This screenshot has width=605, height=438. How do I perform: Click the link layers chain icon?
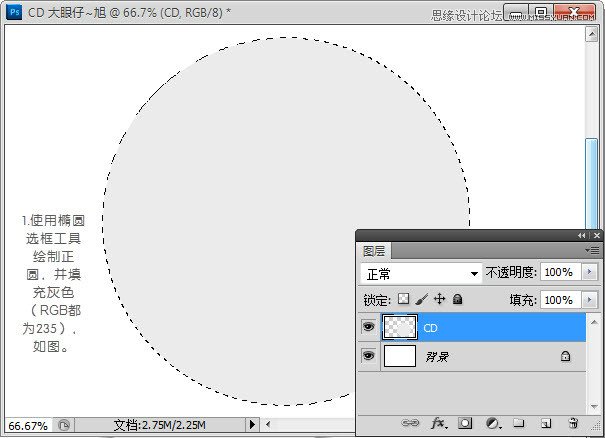tap(410, 423)
